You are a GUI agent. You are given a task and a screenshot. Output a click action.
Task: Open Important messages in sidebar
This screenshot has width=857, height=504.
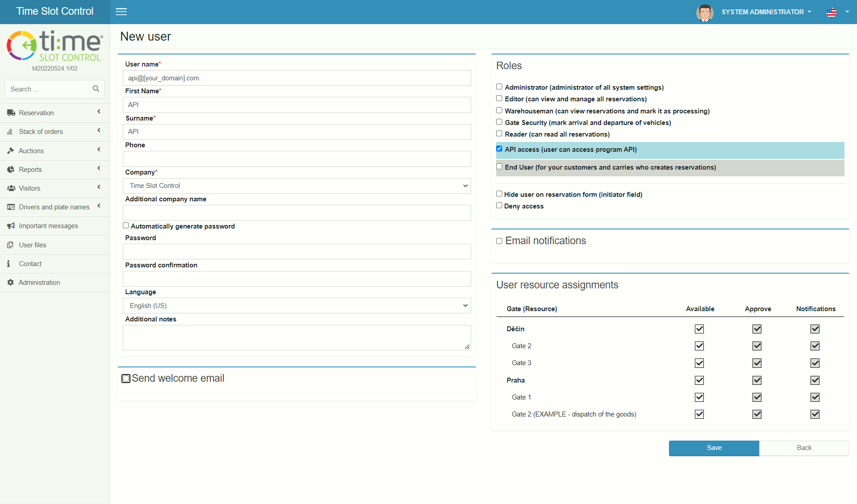pos(48,226)
